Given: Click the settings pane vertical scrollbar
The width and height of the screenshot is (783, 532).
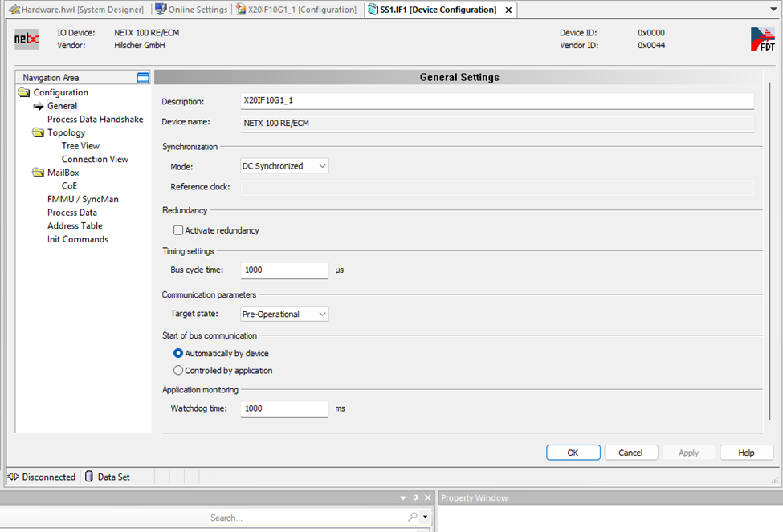Looking at the screenshot, I should coord(770,251).
